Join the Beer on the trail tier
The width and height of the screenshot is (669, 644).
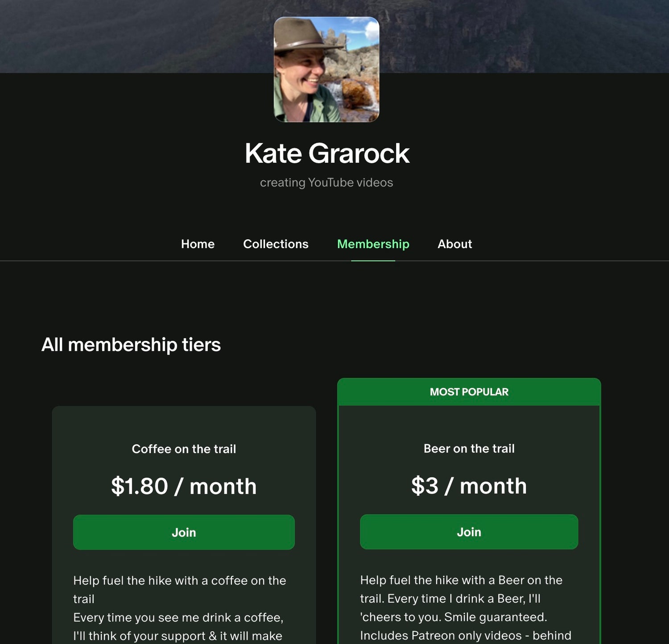[x=469, y=532]
